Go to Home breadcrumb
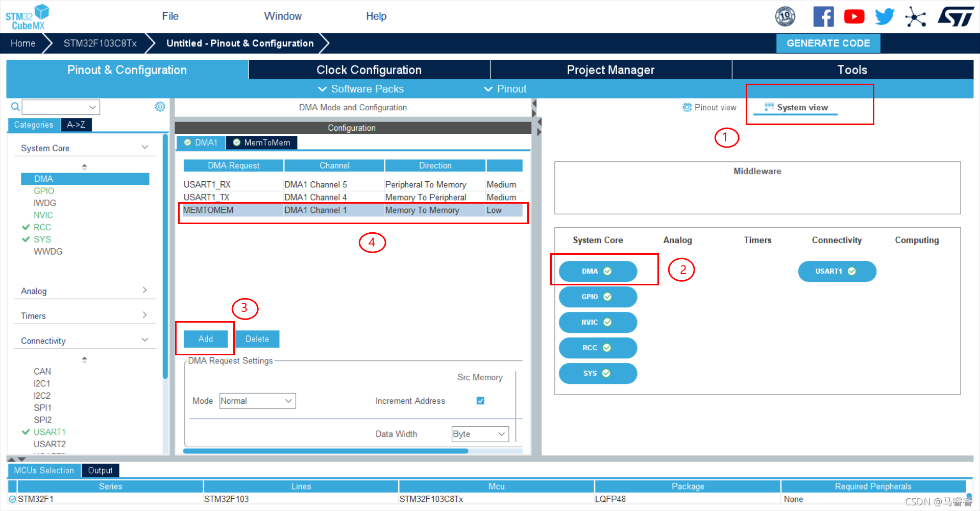The height and width of the screenshot is (511, 980). coord(23,43)
